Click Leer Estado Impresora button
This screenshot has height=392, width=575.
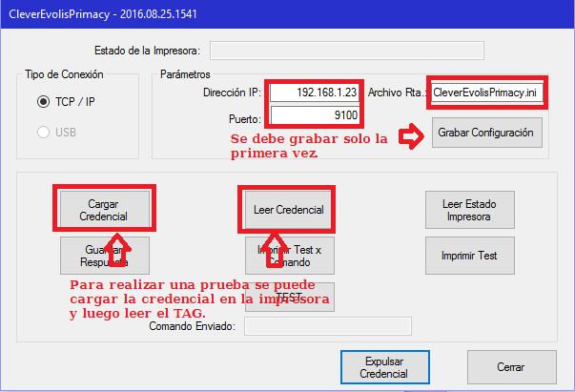point(473,210)
